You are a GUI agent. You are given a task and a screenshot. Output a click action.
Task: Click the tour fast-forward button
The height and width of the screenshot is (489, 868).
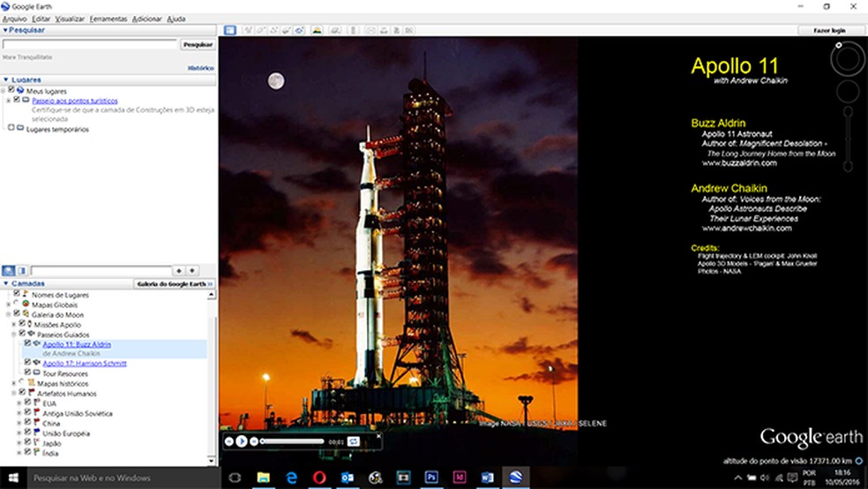[x=253, y=441]
